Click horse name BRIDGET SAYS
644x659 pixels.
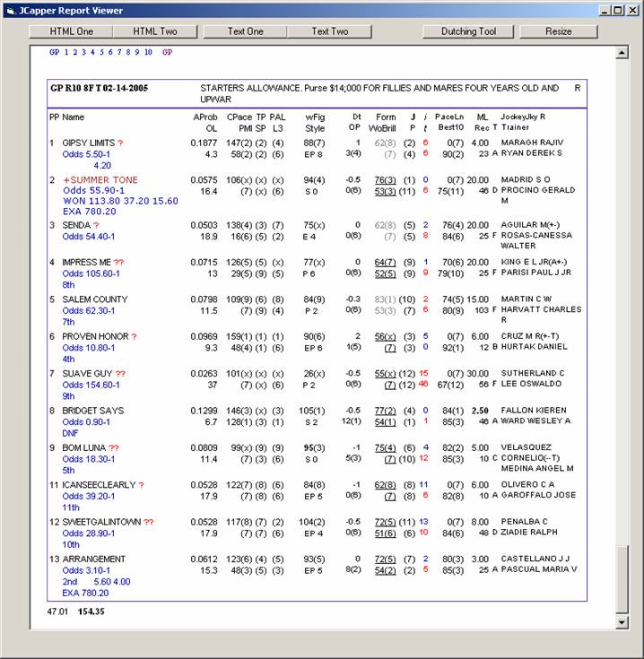93,411
